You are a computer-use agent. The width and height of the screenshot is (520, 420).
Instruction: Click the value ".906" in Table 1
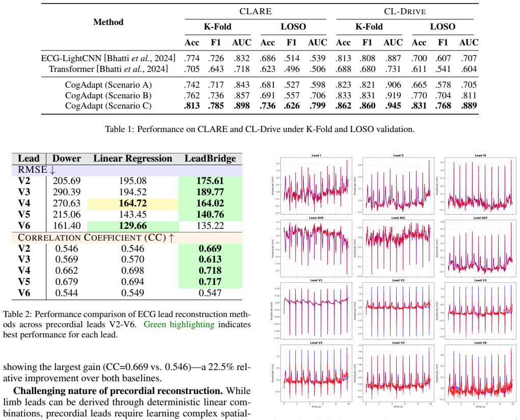coord(393,85)
